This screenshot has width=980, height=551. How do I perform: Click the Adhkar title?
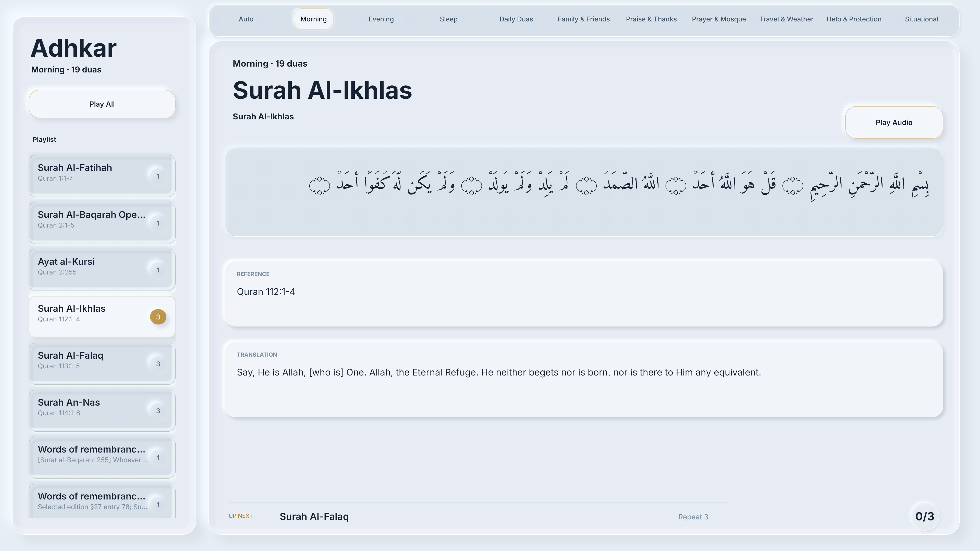pos(73,48)
